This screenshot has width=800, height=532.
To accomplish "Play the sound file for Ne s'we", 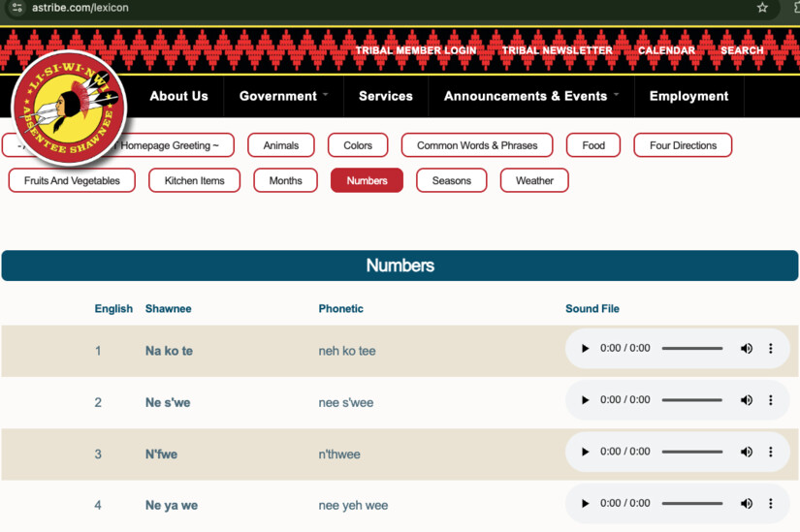I will click(x=585, y=400).
